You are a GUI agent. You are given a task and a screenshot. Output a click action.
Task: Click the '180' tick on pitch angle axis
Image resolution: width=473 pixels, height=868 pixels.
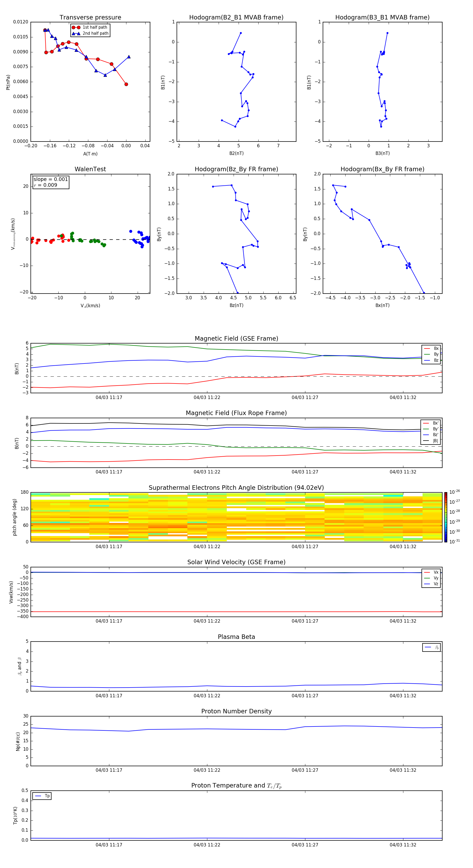[x=25, y=492]
